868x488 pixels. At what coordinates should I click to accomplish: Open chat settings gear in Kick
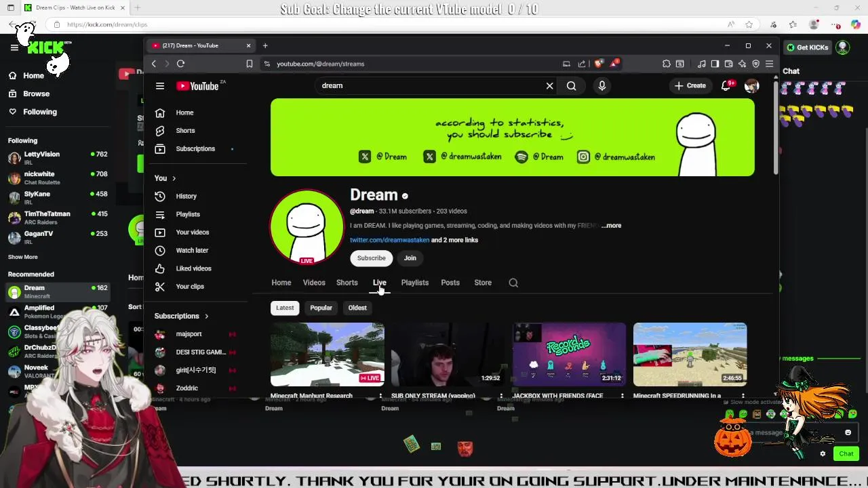coord(823,454)
